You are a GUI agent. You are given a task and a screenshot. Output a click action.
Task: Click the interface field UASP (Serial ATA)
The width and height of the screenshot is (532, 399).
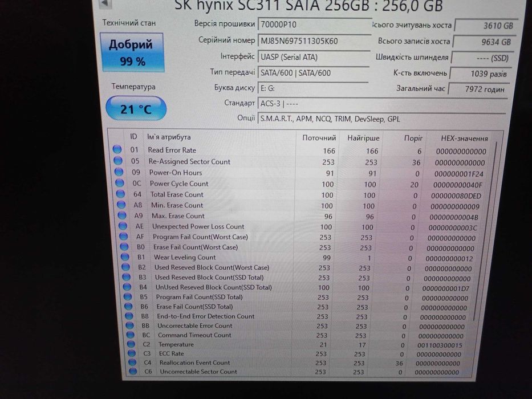(314, 56)
